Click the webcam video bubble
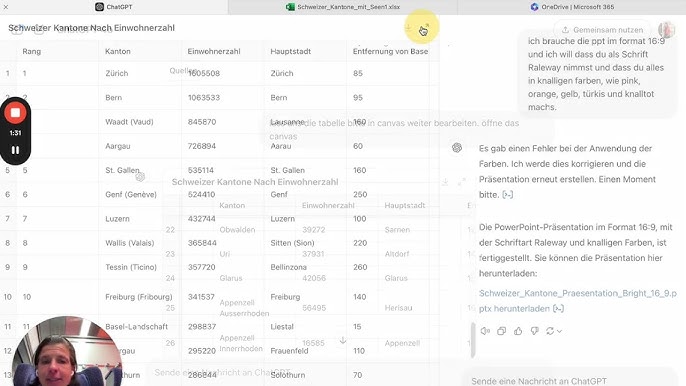Image resolution: width=686 pixels, height=386 pixels. coord(66,351)
